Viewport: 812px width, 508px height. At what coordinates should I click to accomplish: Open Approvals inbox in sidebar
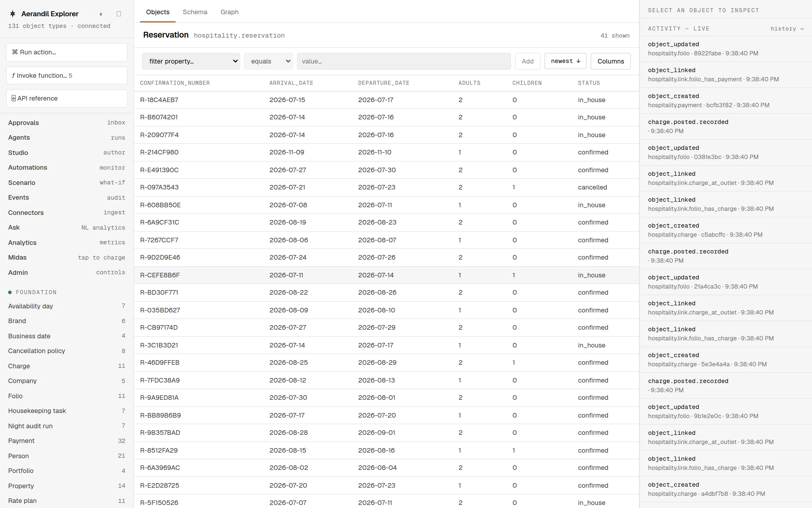(66, 123)
